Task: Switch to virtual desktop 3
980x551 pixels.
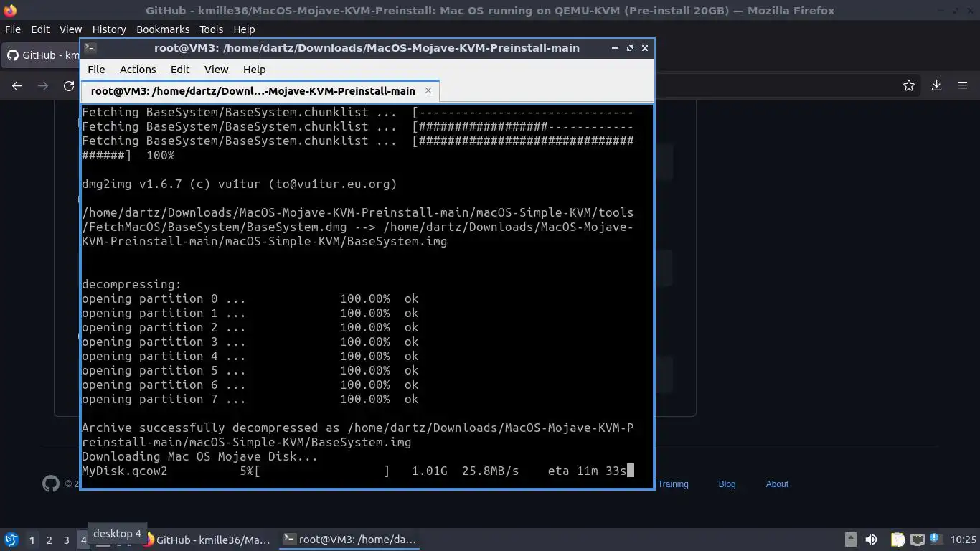Action: click(66, 540)
